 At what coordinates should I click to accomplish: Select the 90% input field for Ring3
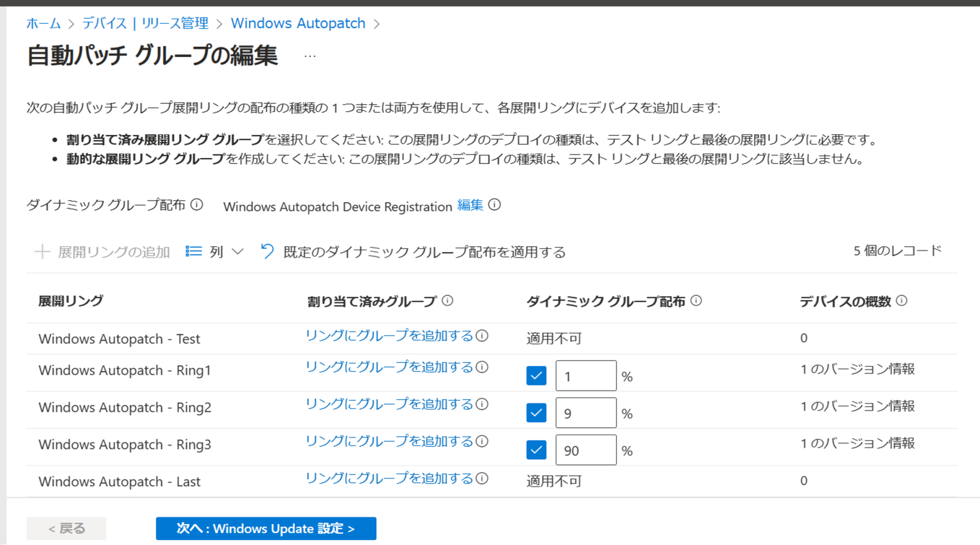pos(585,450)
